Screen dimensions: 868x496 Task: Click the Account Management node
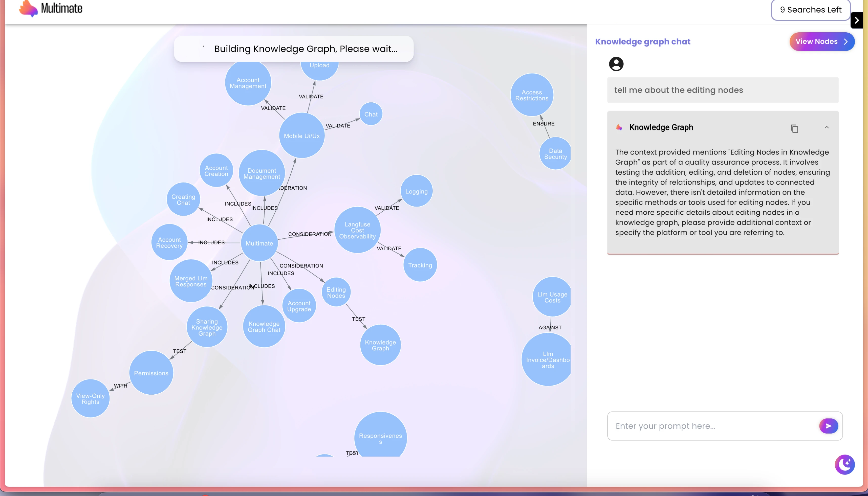(248, 83)
